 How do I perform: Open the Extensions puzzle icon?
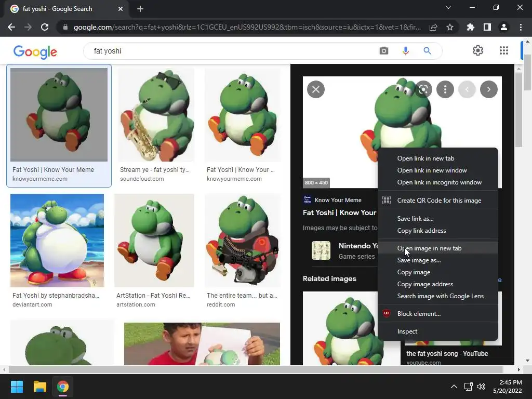click(471, 27)
